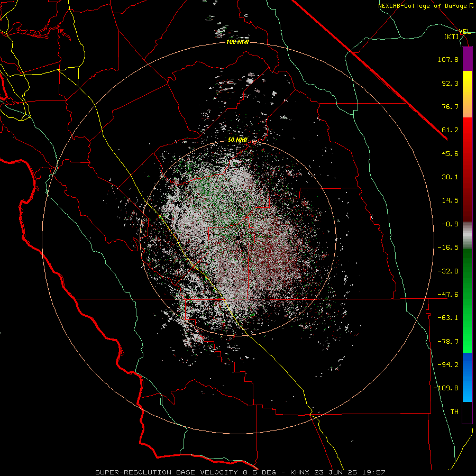Click the -94.2 velocity scale value
Screen dimensions: 476x476
pyautogui.click(x=448, y=365)
